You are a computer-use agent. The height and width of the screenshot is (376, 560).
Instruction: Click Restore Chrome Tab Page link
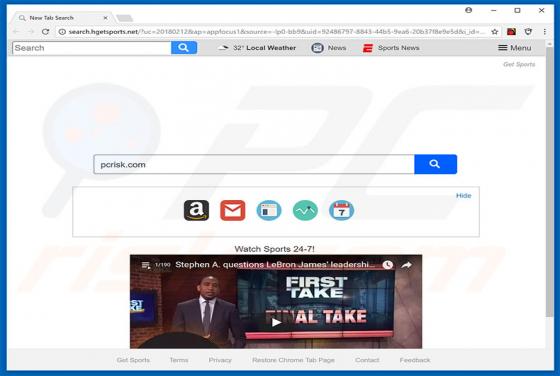coord(293,360)
